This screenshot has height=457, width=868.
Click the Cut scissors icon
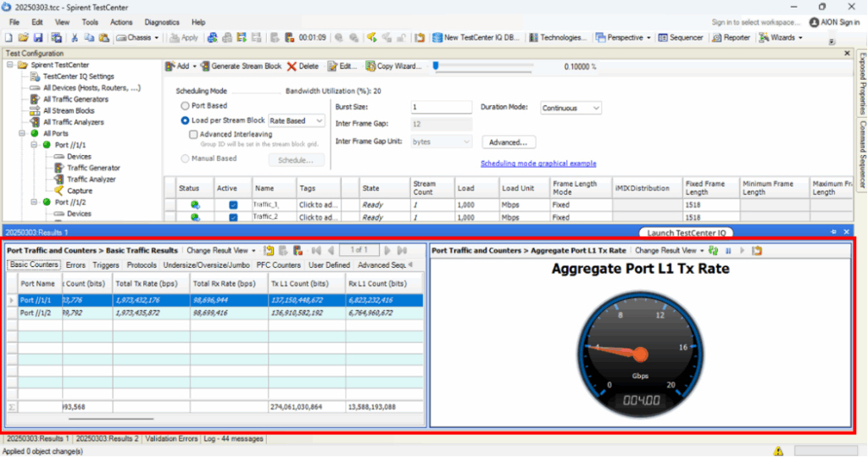pyautogui.click(x=75, y=37)
